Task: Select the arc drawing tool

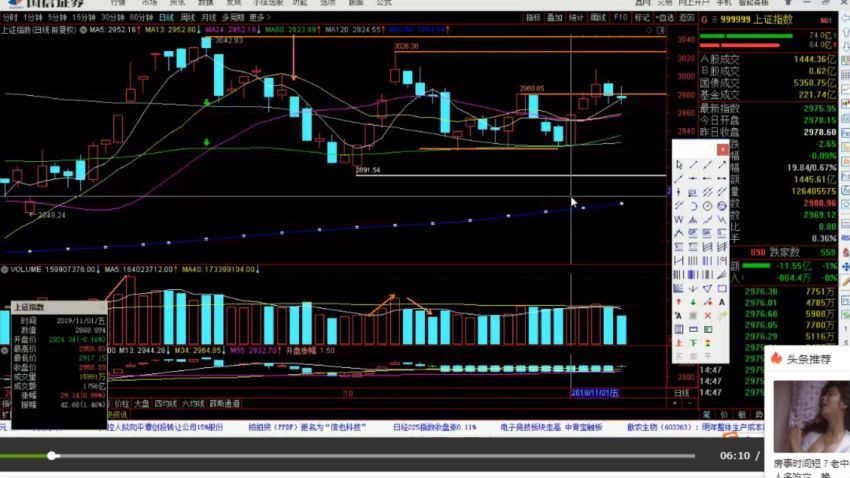Action: [x=693, y=206]
